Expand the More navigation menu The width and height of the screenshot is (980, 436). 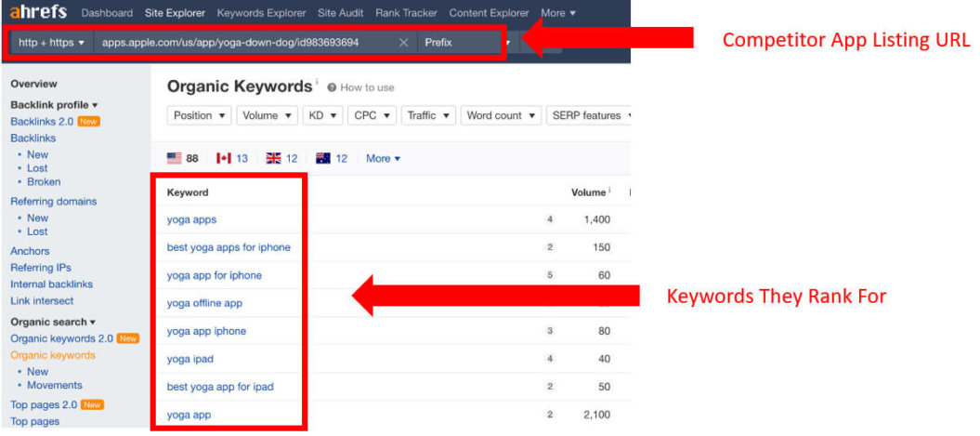click(x=558, y=12)
